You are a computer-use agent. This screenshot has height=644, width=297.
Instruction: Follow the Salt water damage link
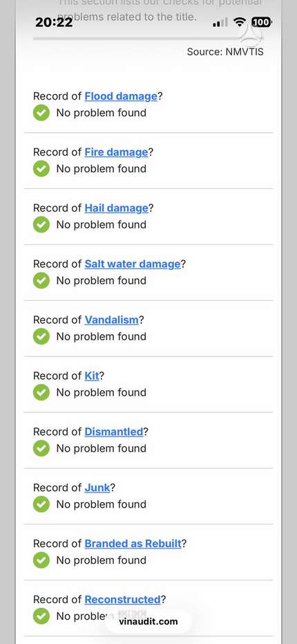[133, 264]
